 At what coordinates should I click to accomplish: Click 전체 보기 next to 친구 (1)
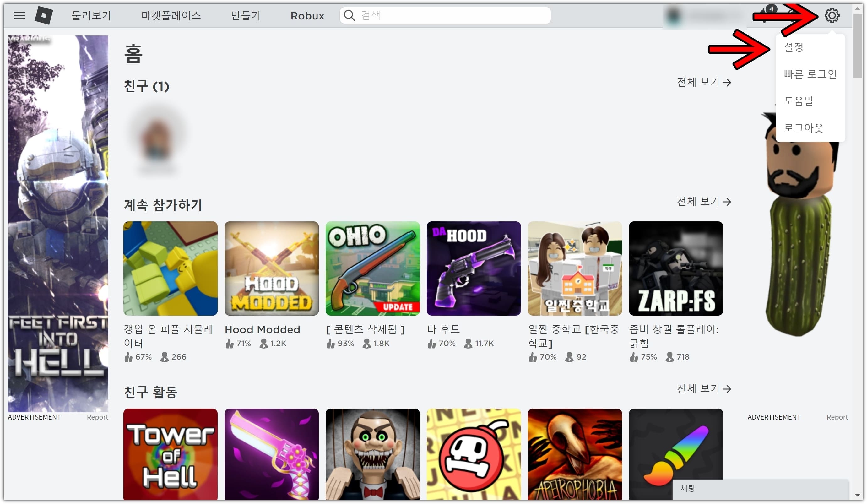(x=704, y=82)
